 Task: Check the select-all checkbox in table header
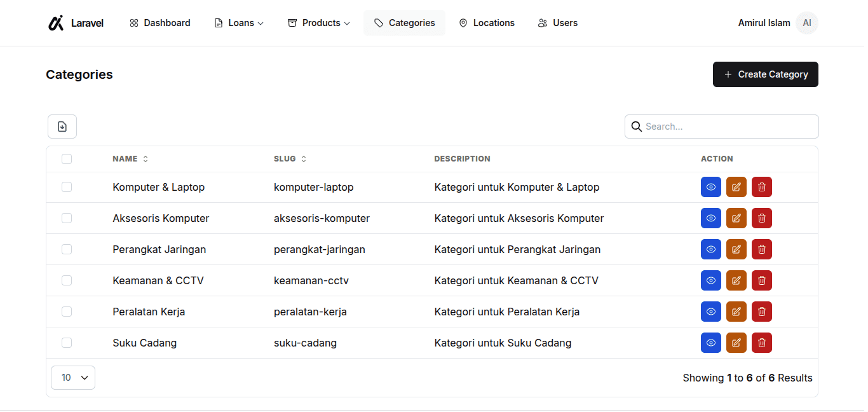[x=67, y=158]
